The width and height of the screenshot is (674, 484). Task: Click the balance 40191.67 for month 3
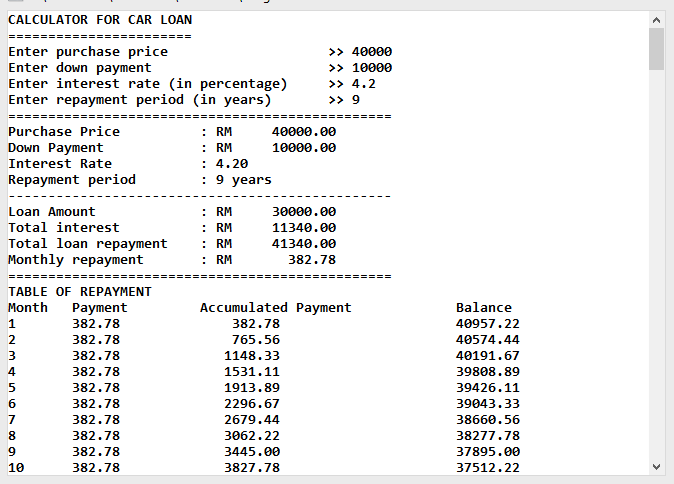pos(488,355)
